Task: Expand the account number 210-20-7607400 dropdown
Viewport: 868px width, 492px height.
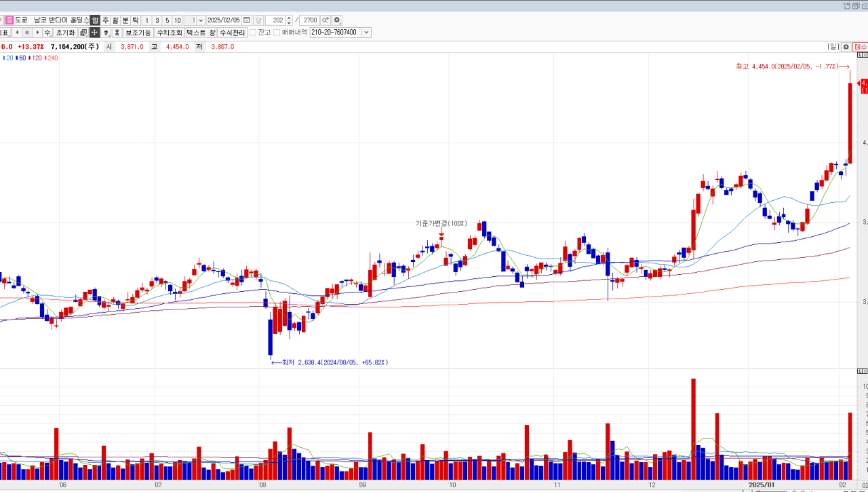Action: [367, 33]
